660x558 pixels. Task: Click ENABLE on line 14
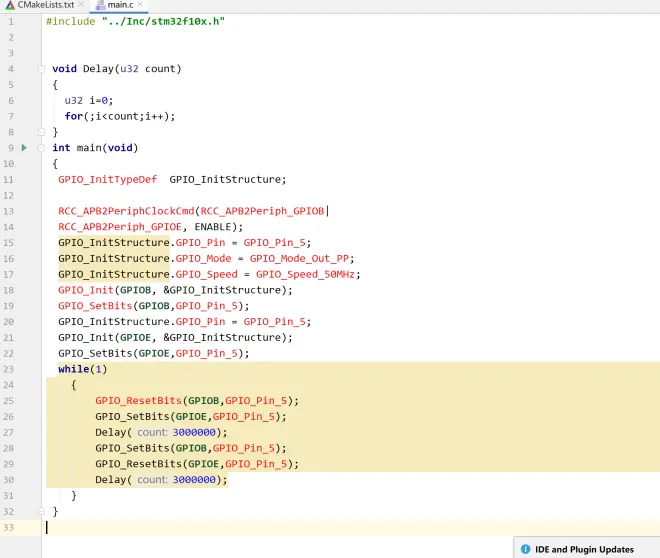tap(213, 227)
